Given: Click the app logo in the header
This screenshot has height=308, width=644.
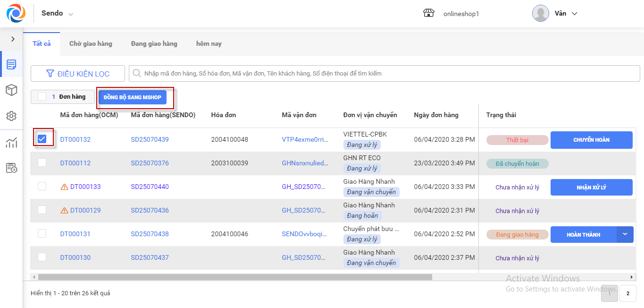Looking at the screenshot, I should click(x=16, y=13).
